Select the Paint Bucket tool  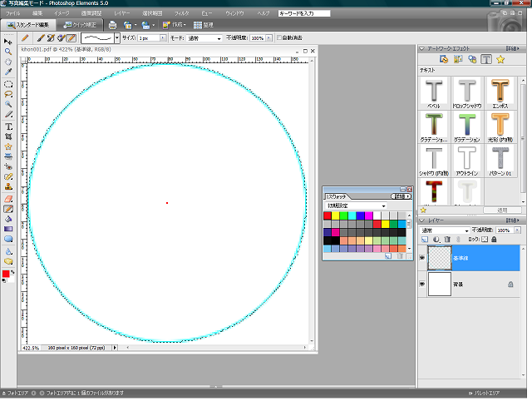[8, 220]
